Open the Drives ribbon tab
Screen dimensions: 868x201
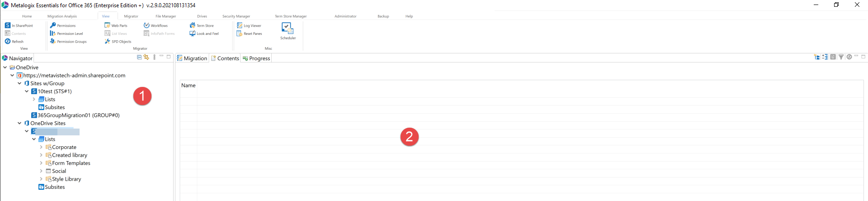[x=202, y=16]
